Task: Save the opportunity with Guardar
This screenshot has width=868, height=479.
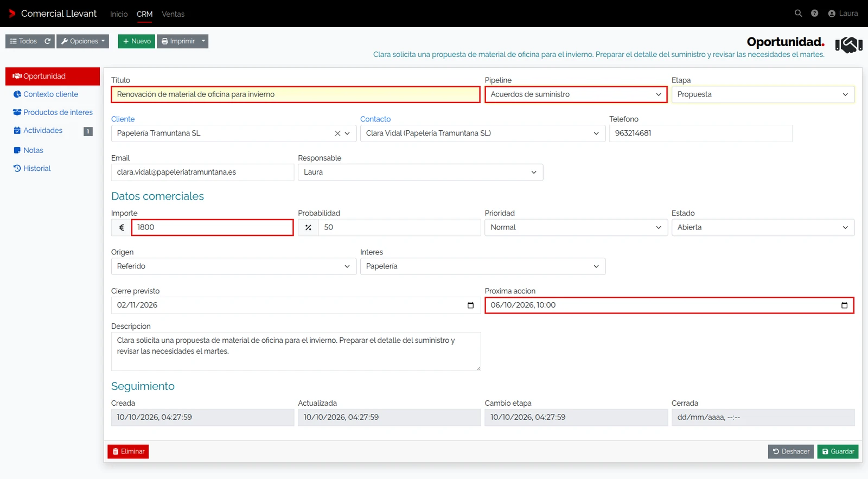Action: coord(838,452)
